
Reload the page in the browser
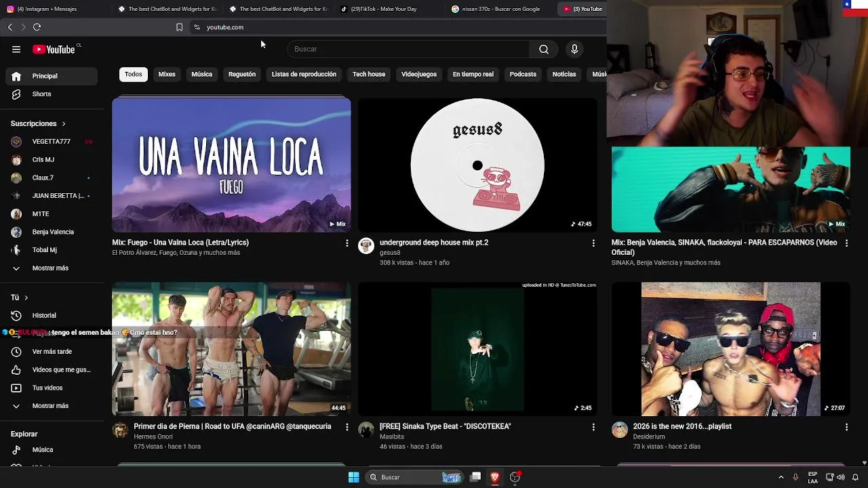[x=37, y=27]
